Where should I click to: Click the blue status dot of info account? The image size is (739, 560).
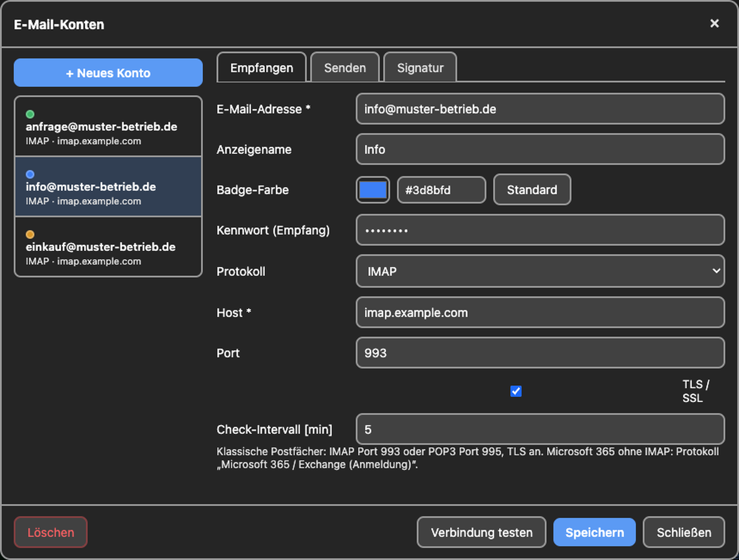click(x=30, y=174)
